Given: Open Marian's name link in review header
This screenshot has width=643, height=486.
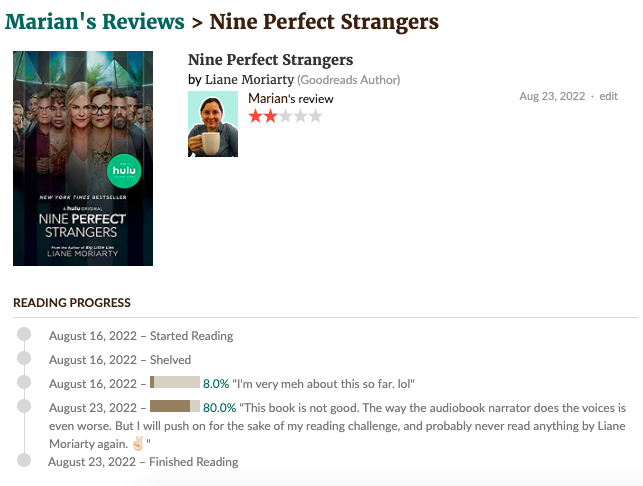Looking at the screenshot, I should coord(269,99).
